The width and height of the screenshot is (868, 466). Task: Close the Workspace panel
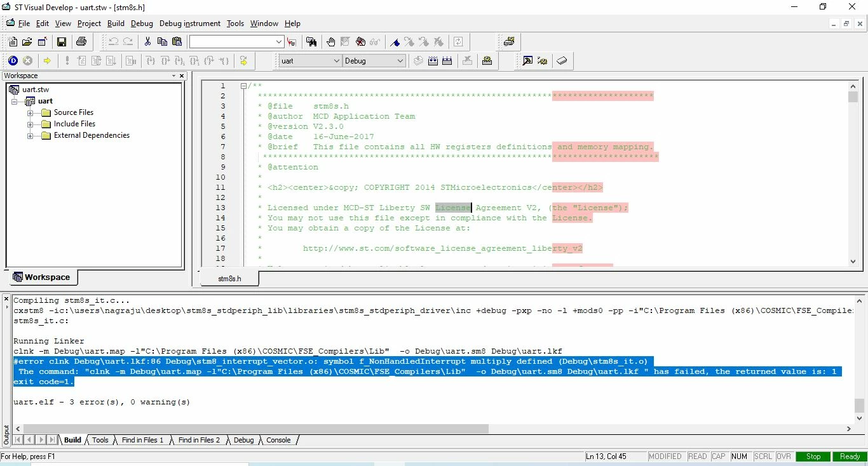click(x=182, y=76)
